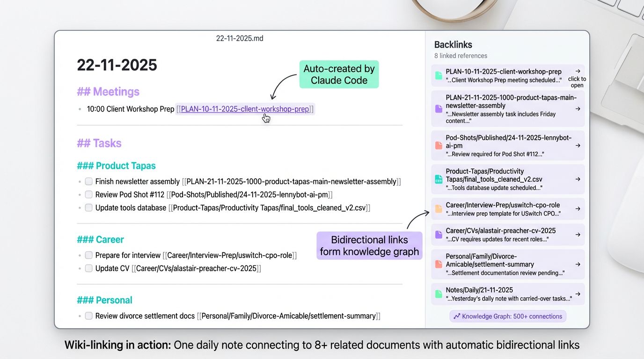The height and width of the screenshot is (359, 644).
Task: Click snippet 'interview prep template for USwitch CPO'
Action: click(x=503, y=214)
